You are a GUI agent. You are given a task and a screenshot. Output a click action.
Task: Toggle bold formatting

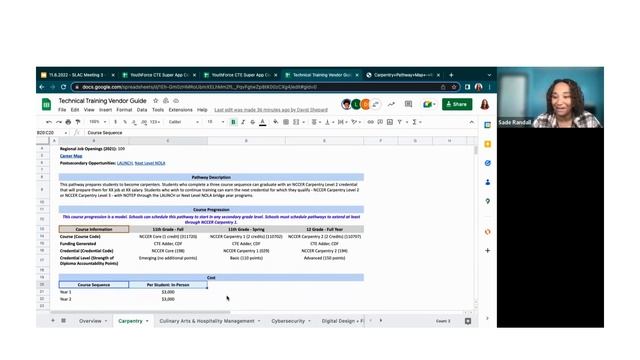(x=233, y=122)
